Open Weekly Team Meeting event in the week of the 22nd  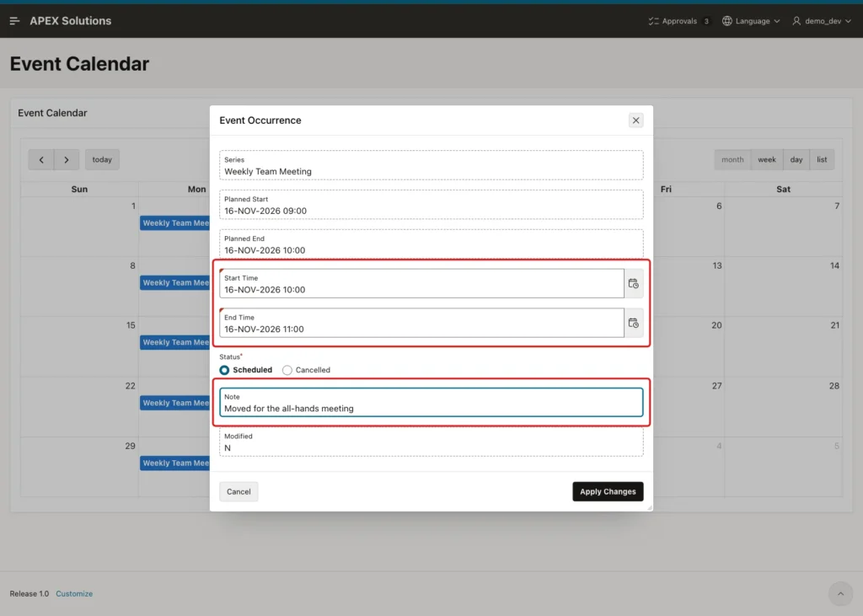point(175,403)
